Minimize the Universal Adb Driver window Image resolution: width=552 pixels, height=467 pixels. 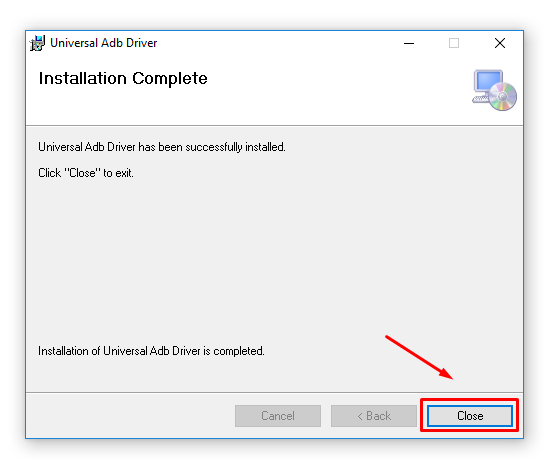(x=409, y=43)
